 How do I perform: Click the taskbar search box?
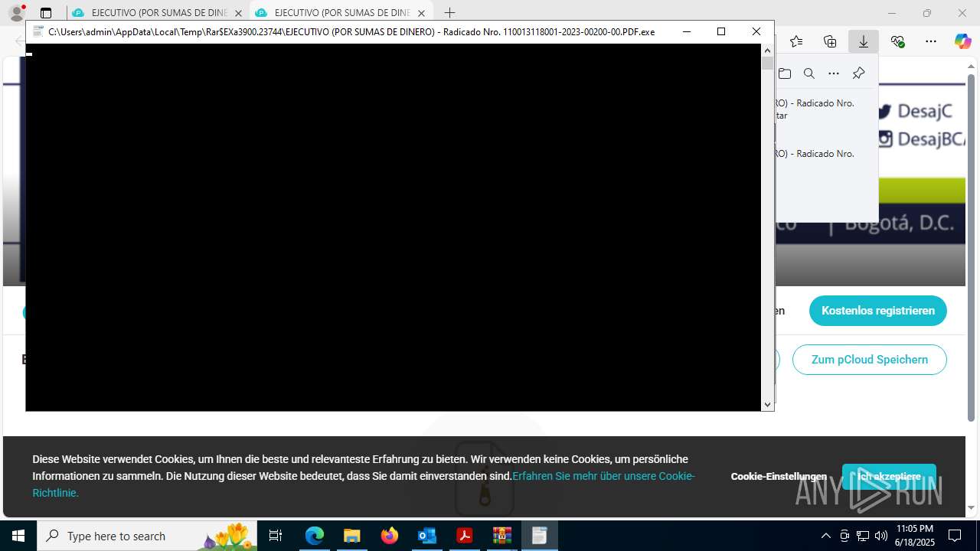[147, 536]
